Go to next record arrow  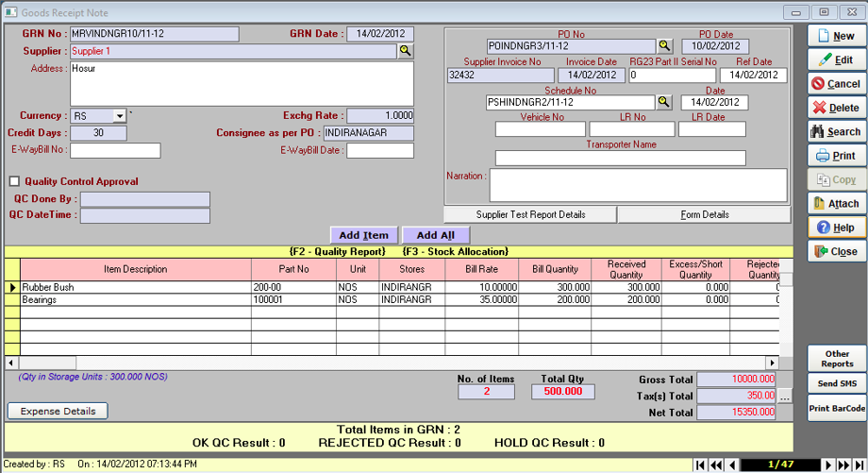[828, 465]
